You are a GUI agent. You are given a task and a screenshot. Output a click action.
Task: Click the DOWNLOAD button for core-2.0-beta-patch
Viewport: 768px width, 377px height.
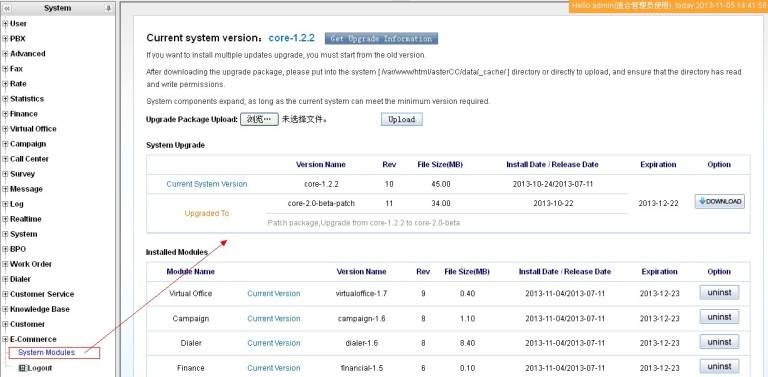[x=720, y=201]
